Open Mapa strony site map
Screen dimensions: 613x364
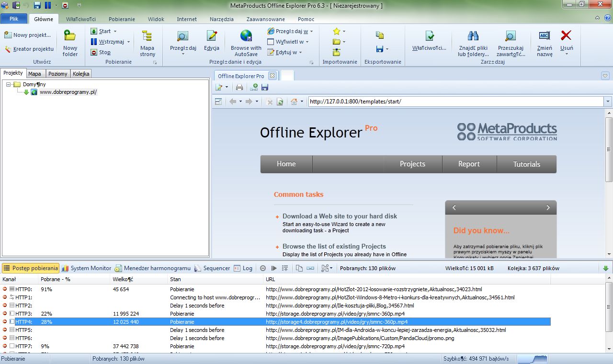pos(148,44)
